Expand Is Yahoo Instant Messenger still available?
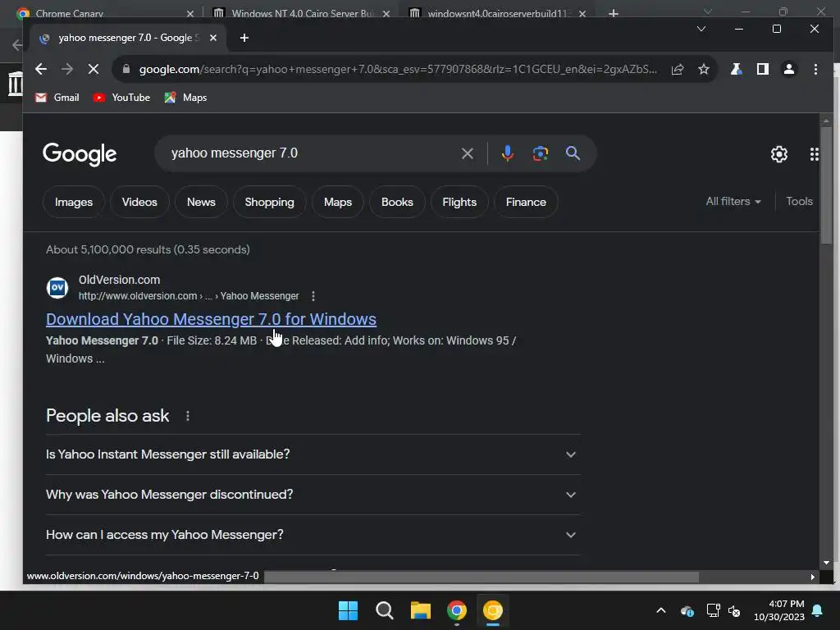Viewport: 840px width, 630px height. coord(313,454)
